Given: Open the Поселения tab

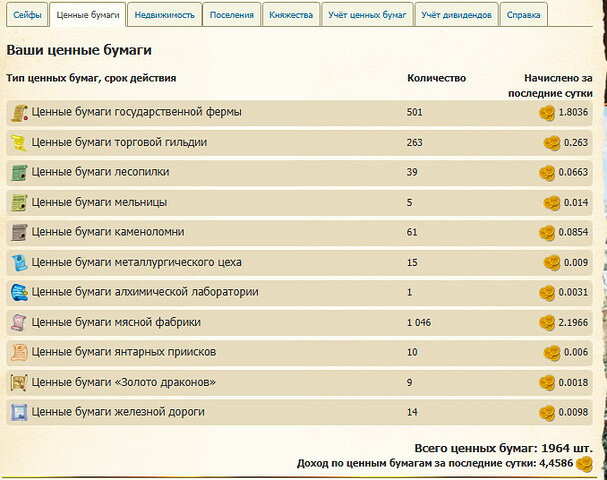Looking at the screenshot, I should [231, 15].
